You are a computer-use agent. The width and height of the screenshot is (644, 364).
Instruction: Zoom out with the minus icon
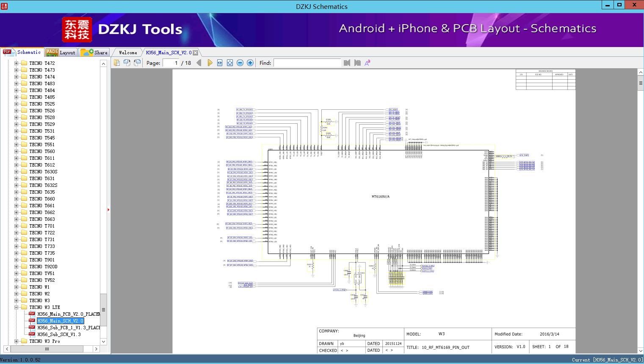[x=240, y=63]
